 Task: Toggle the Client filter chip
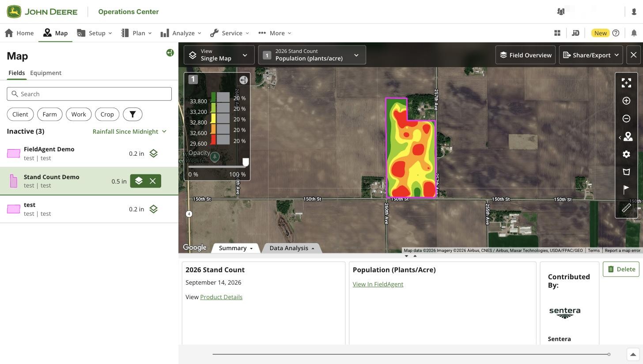[x=20, y=114]
